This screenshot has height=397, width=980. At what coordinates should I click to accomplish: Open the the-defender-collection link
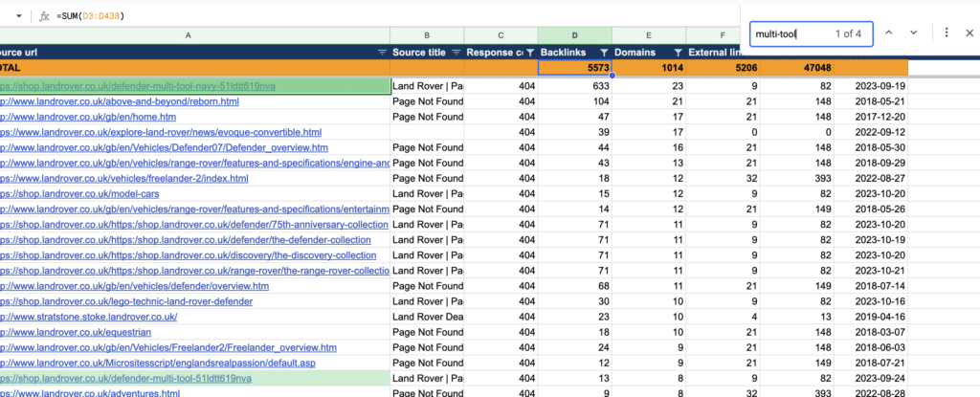(x=185, y=240)
